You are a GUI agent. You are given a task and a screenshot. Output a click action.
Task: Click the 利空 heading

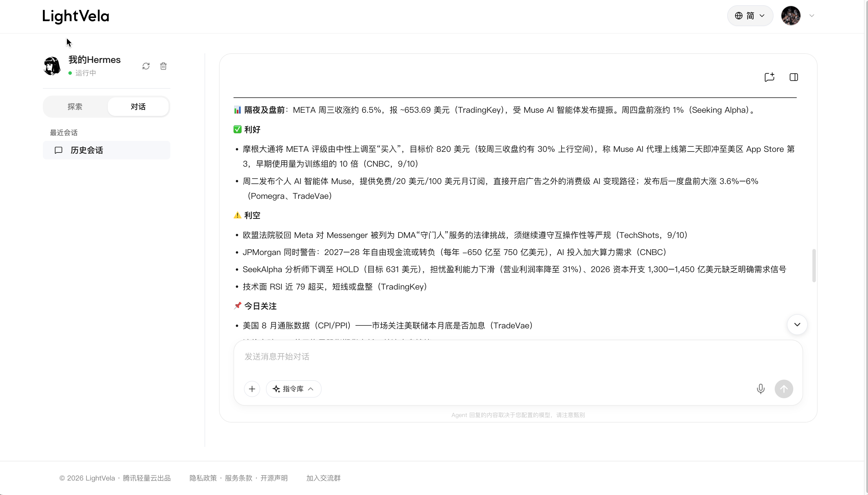click(252, 215)
